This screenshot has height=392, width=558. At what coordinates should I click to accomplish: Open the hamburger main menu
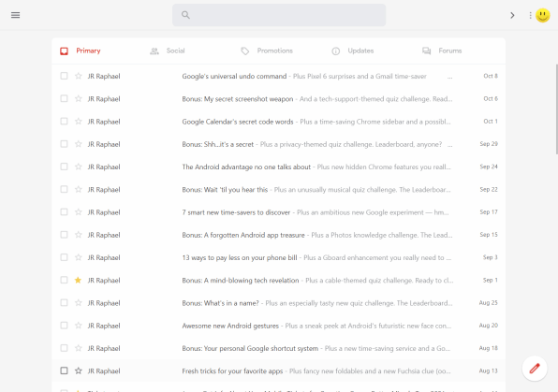[x=15, y=15]
